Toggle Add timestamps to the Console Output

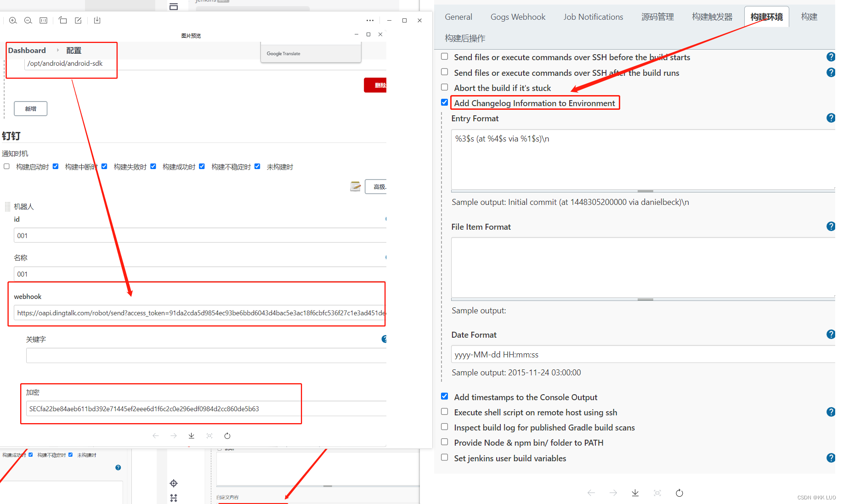444,396
